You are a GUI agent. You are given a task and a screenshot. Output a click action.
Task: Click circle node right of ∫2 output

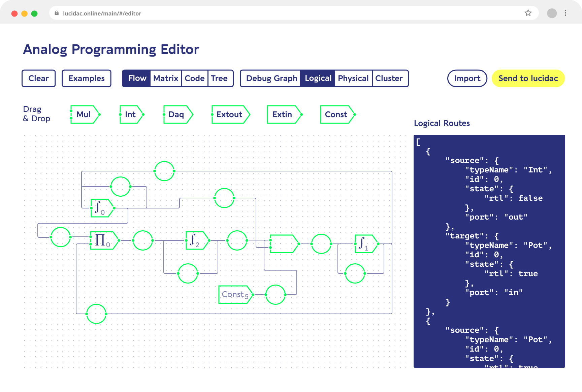237,240
